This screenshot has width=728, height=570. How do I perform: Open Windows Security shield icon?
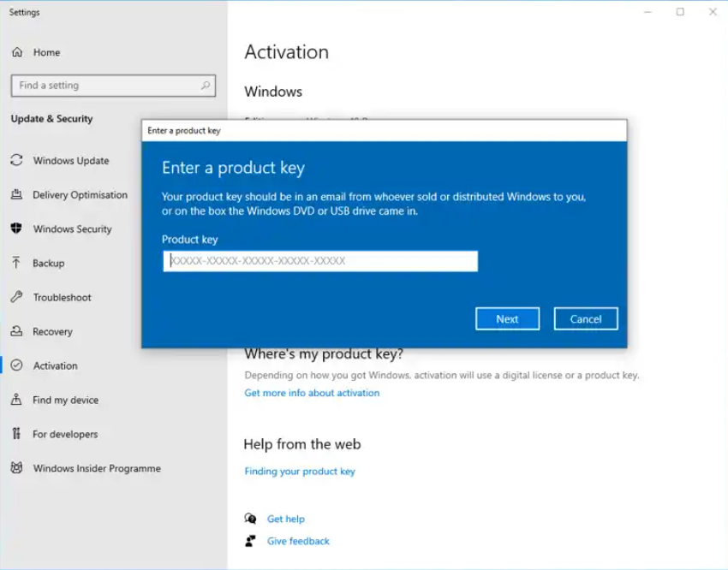[16, 229]
